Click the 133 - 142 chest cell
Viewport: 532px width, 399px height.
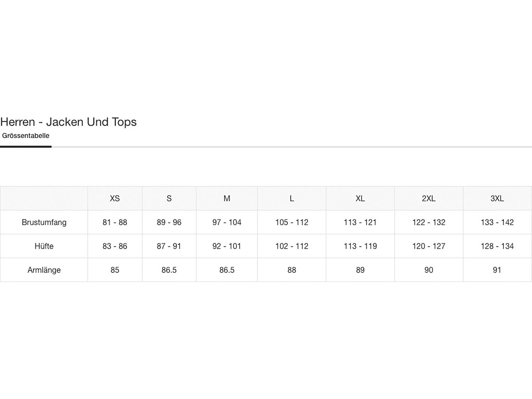[x=497, y=222]
